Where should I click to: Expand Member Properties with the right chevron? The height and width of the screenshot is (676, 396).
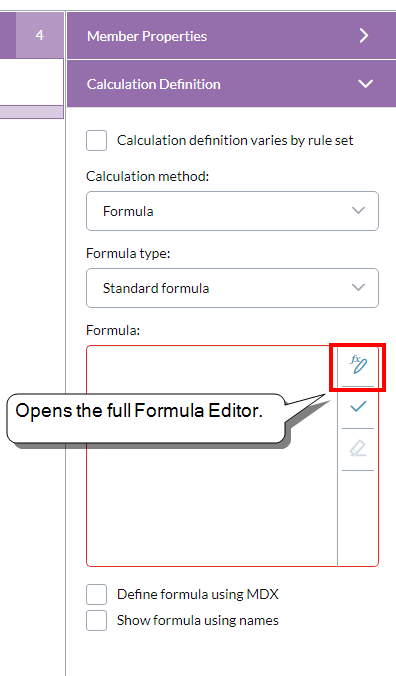(x=364, y=36)
